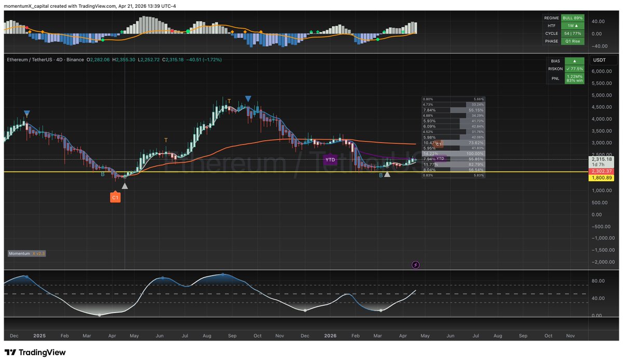Select the blue down-triangle at the December 2024 peak
Viewport: 623px width, 364px height.
pos(26,113)
